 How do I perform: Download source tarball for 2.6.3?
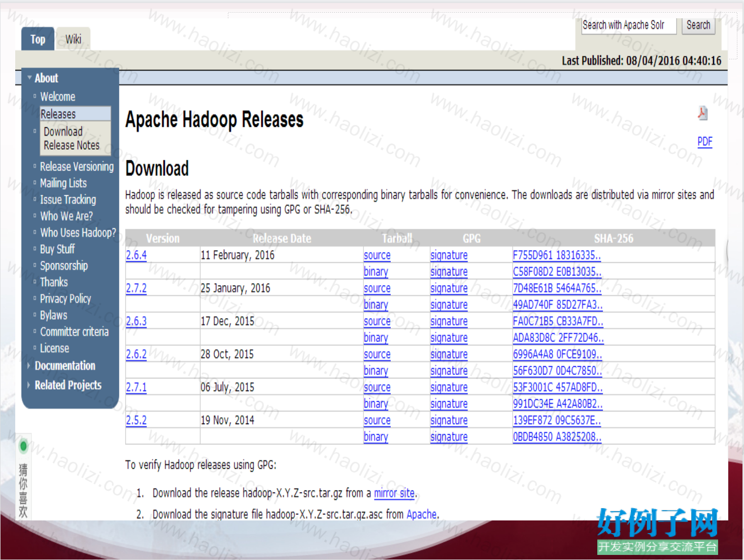pyautogui.click(x=377, y=321)
